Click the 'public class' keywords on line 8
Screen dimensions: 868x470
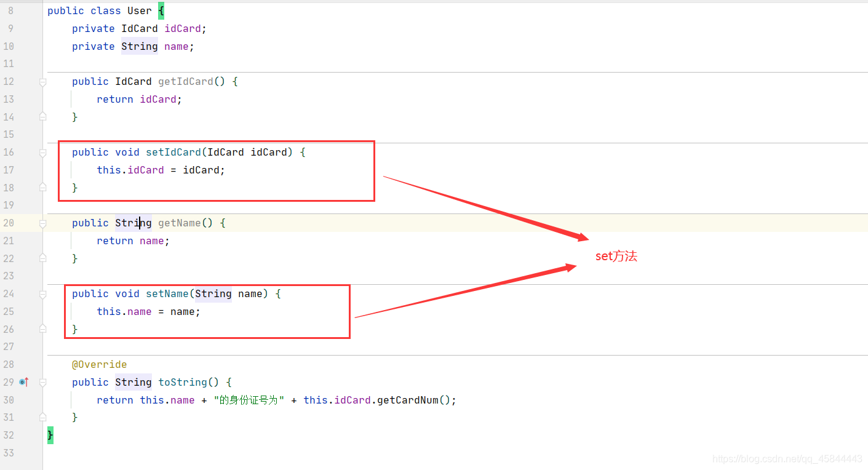click(x=84, y=11)
